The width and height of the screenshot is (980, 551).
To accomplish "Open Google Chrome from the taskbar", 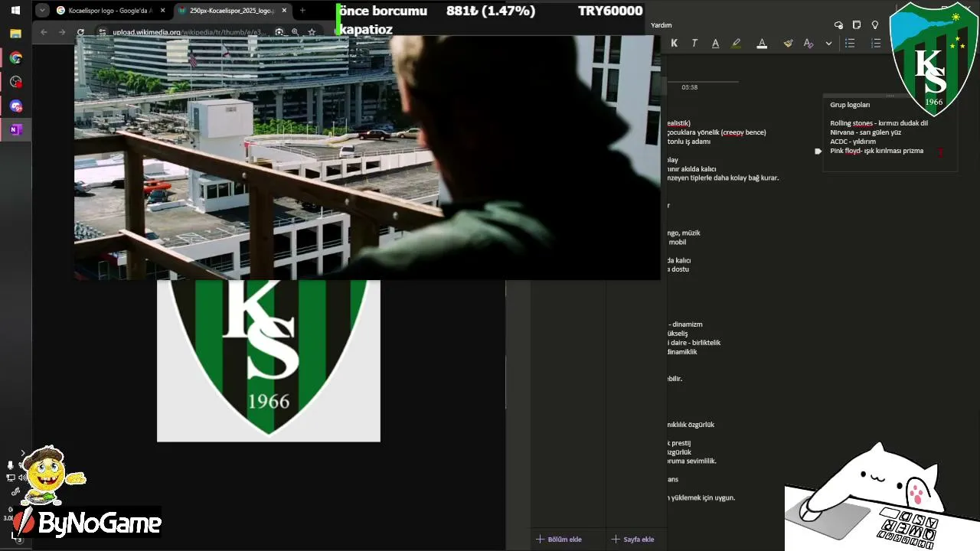I will 15,58.
